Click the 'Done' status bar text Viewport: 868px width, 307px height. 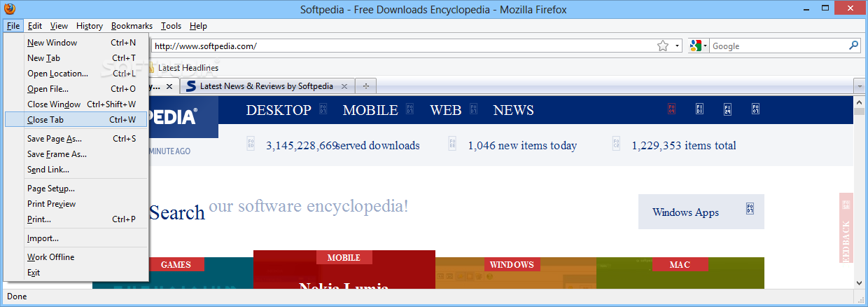tap(17, 296)
